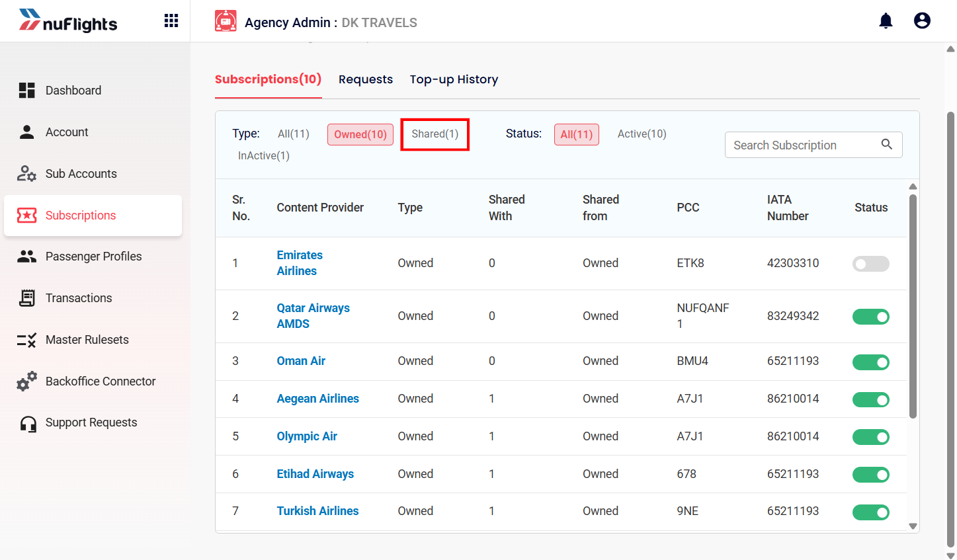Click the Passenger Profiles group icon
Viewport: 957px width, 560px height.
tap(26, 257)
